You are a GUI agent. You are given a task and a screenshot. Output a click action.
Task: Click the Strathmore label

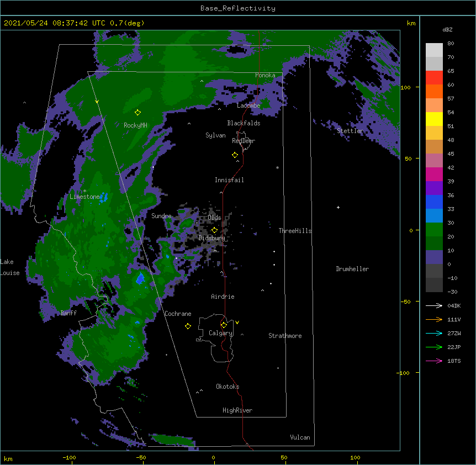tap(285, 336)
